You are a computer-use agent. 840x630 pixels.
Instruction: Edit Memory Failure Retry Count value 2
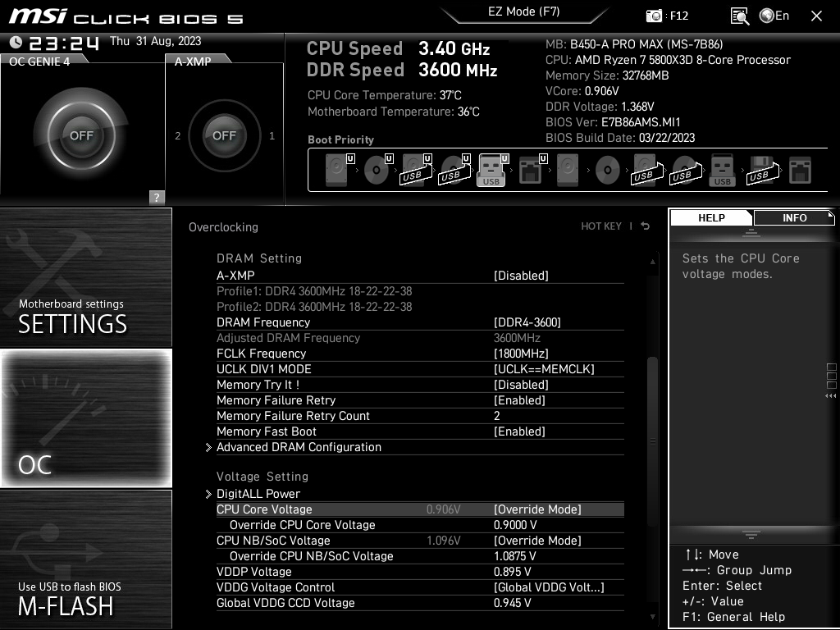pos(497,416)
